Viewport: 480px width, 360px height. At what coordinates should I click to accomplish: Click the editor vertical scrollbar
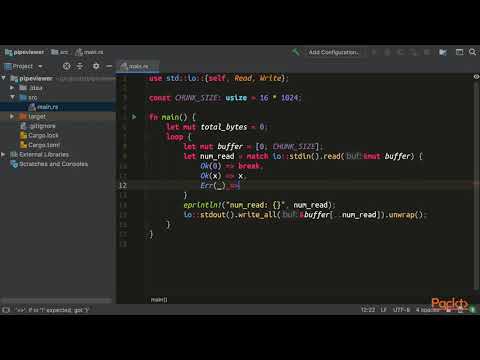[476, 187]
